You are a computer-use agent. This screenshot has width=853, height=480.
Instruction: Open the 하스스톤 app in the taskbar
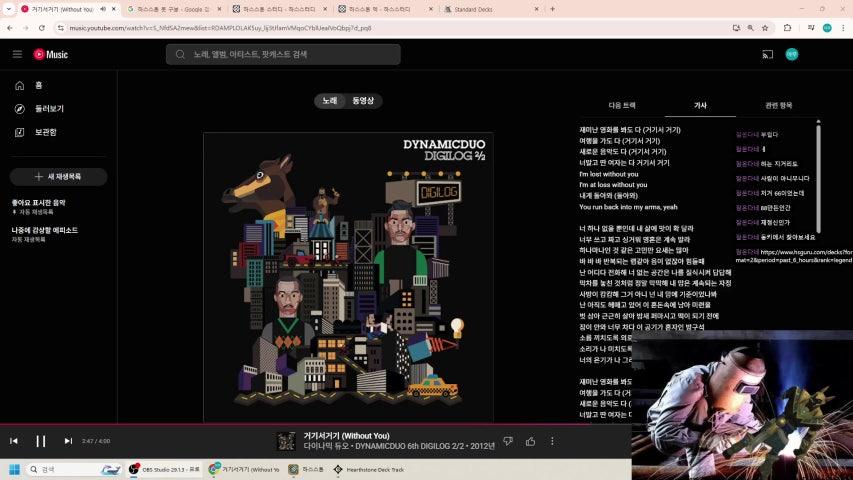306,469
